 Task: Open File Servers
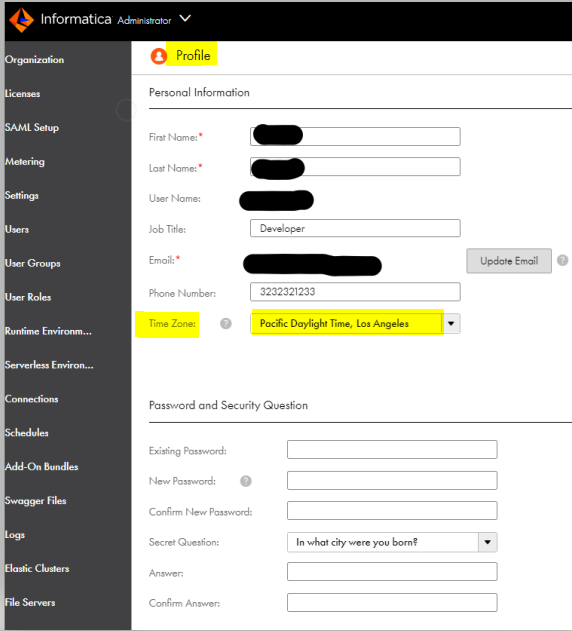[30, 602]
